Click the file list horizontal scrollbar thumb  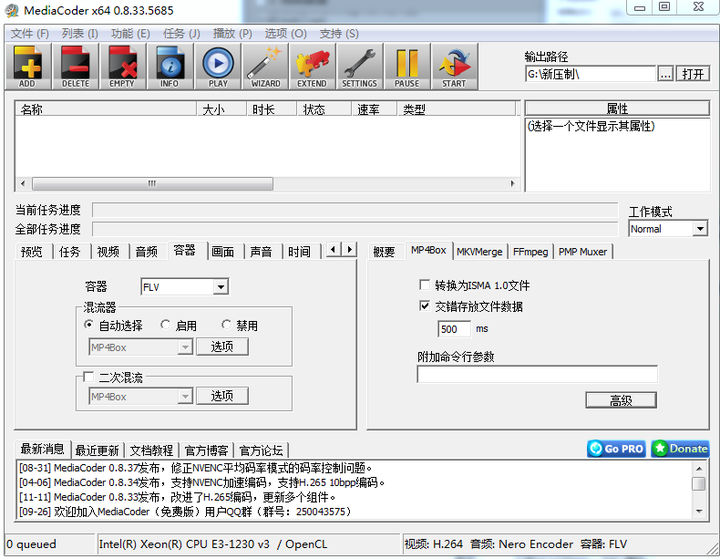pyautogui.click(x=152, y=184)
